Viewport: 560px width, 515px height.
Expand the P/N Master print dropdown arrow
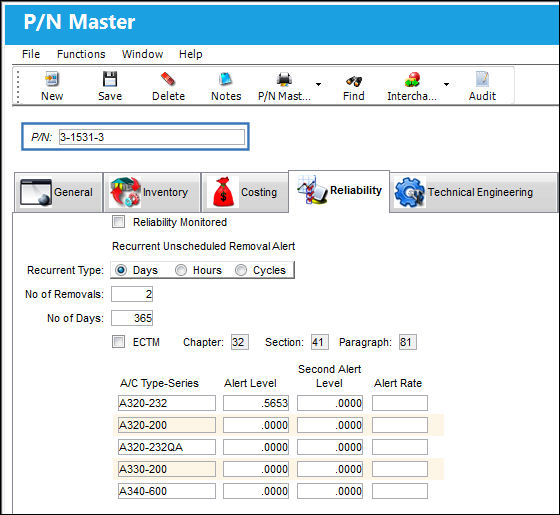(318, 84)
